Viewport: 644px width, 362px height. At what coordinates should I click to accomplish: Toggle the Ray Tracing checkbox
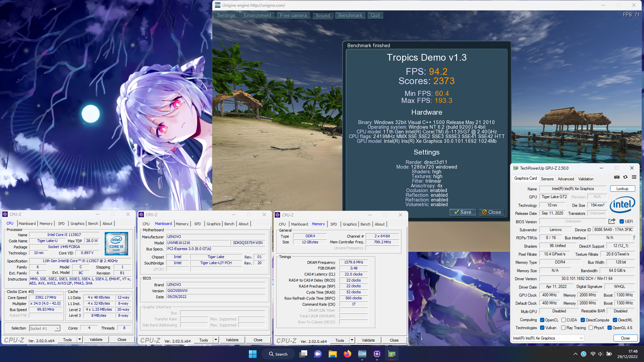(x=563, y=327)
